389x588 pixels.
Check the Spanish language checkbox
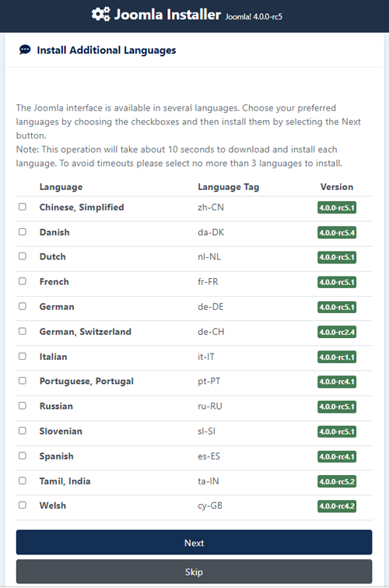click(x=23, y=456)
